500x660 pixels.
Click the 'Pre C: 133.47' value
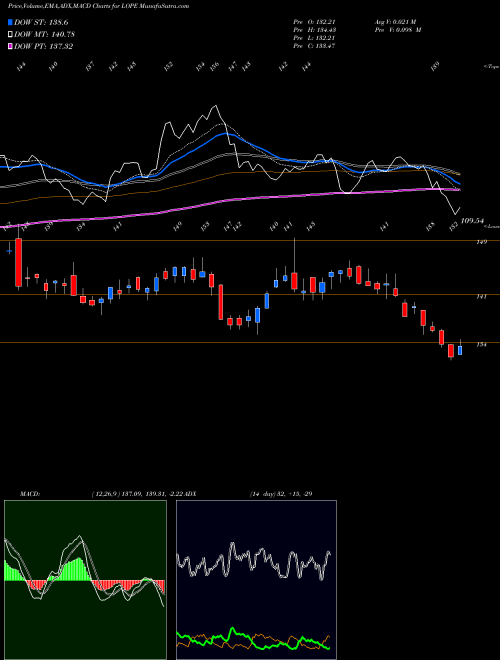click(314, 46)
